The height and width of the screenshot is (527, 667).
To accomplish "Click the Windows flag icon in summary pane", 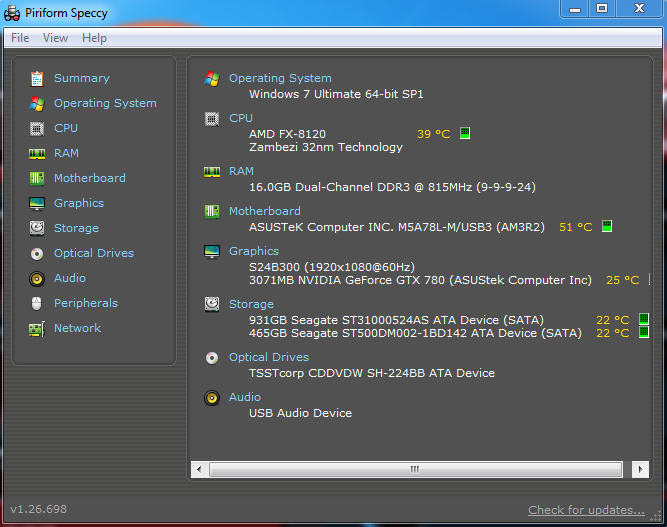I will click(212, 79).
